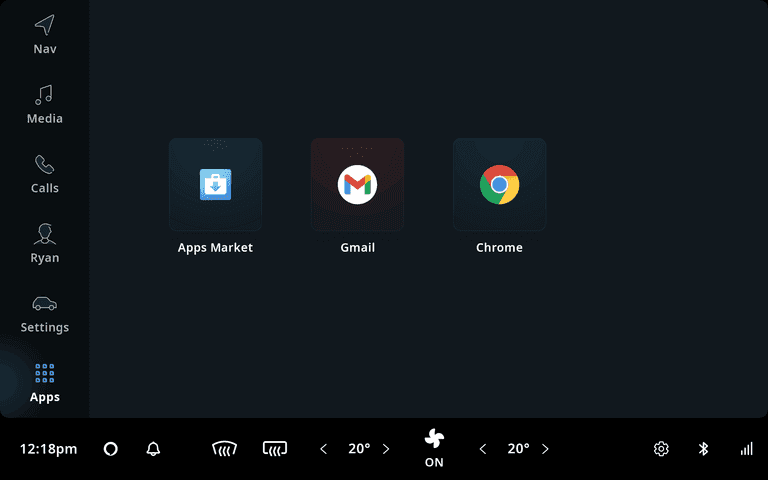The width and height of the screenshot is (768, 480).
Task: Open the Chrome browser app
Action: point(499,185)
